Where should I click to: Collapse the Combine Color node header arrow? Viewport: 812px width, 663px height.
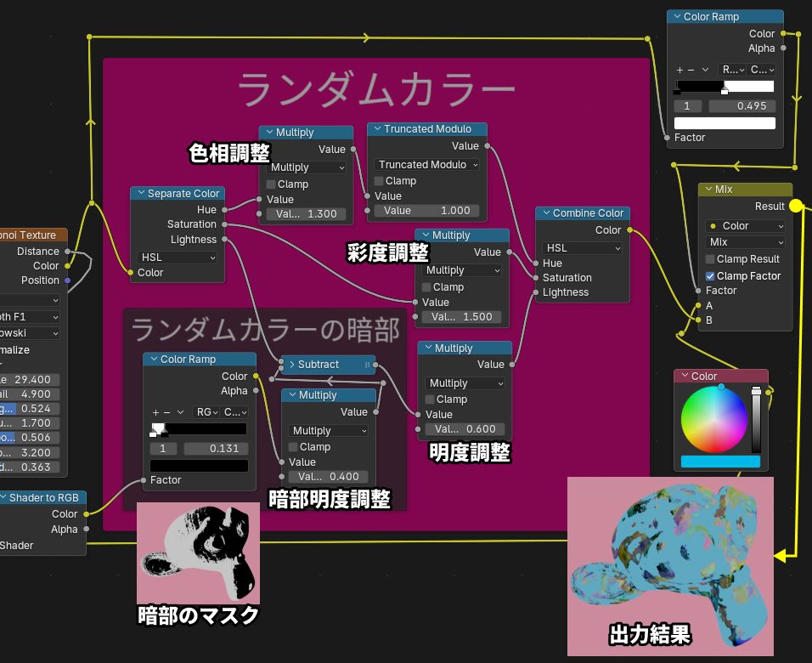point(545,213)
